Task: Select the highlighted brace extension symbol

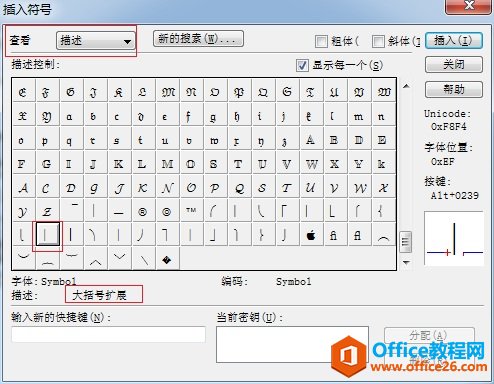Action: coord(47,235)
